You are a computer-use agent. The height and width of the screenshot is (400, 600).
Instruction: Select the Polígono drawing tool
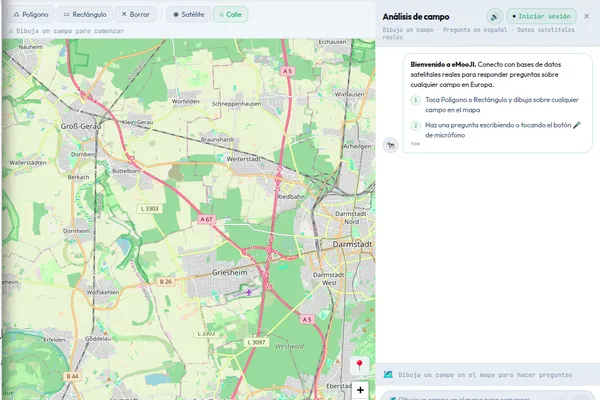tap(31, 15)
